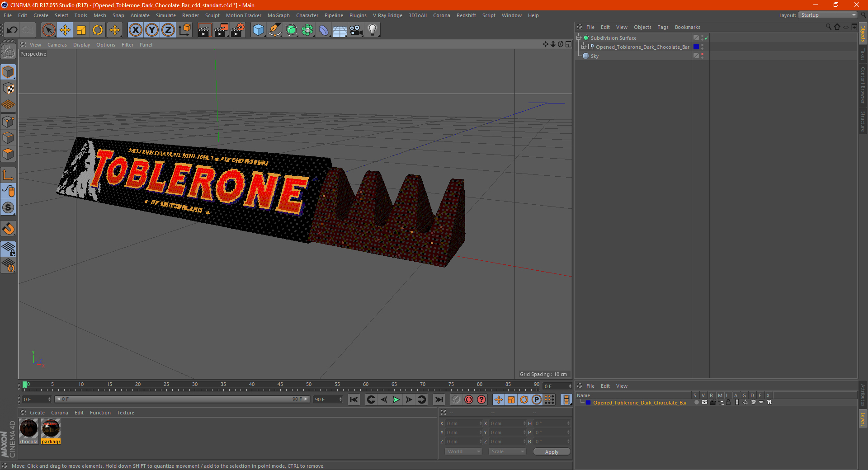Go to end of animation

(439, 399)
